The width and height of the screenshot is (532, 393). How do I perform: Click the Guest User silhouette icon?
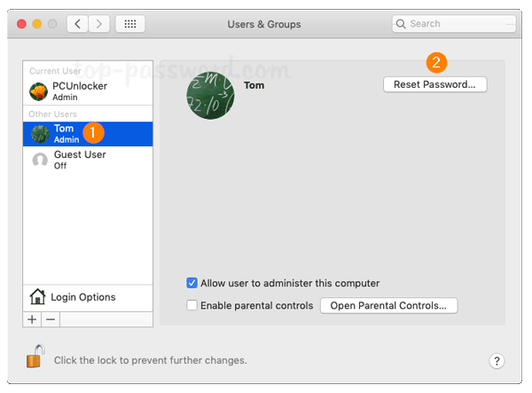pos(40,160)
